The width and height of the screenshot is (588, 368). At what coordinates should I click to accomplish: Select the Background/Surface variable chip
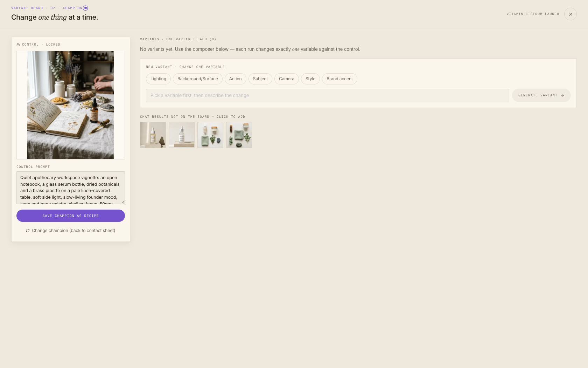[197, 79]
